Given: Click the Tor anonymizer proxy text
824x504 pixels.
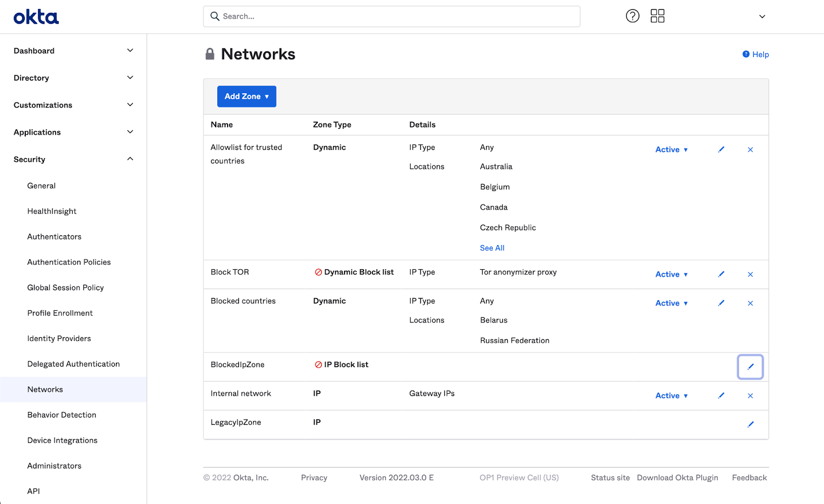Looking at the screenshot, I should click(x=518, y=272).
